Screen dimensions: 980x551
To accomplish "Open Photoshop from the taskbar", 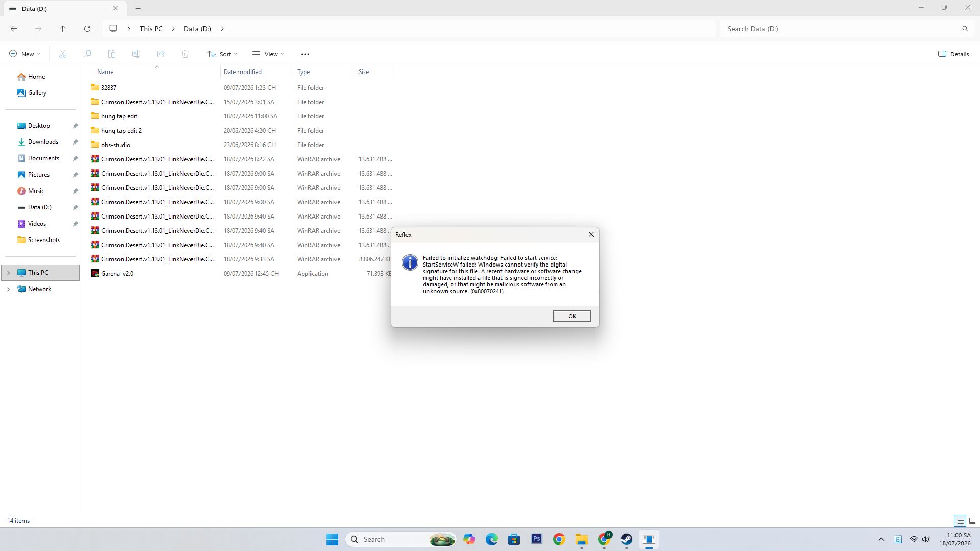I will (x=537, y=539).
